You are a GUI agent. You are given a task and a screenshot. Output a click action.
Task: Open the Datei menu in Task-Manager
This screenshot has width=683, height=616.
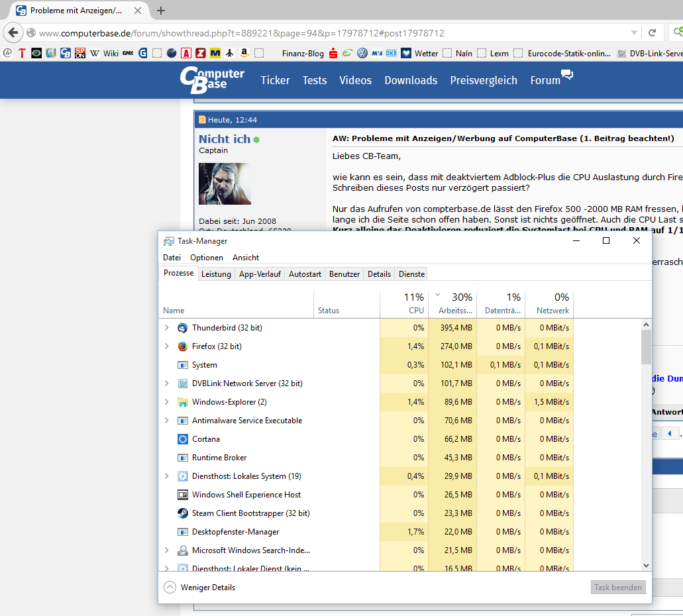point(172,258)
